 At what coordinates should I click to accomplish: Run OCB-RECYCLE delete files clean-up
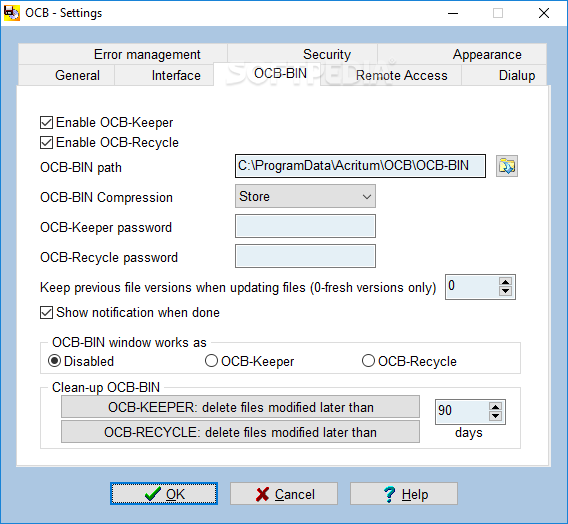coord(241,432)
